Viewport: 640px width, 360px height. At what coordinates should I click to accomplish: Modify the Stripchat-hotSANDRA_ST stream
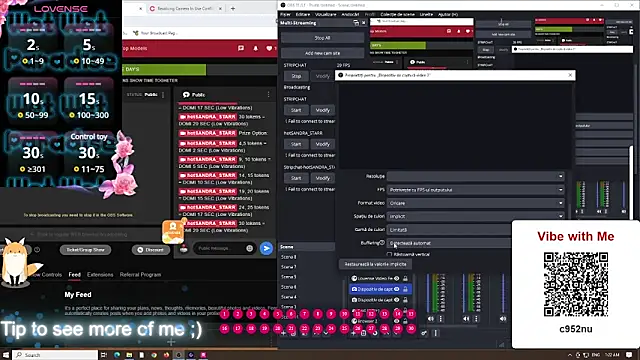(x=322, y=178)
